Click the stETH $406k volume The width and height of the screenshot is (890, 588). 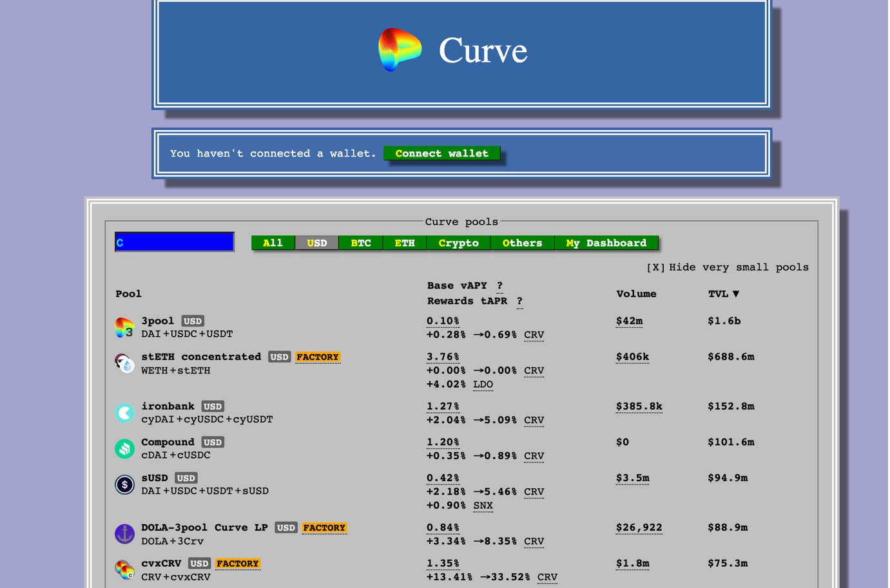[632, 357]
